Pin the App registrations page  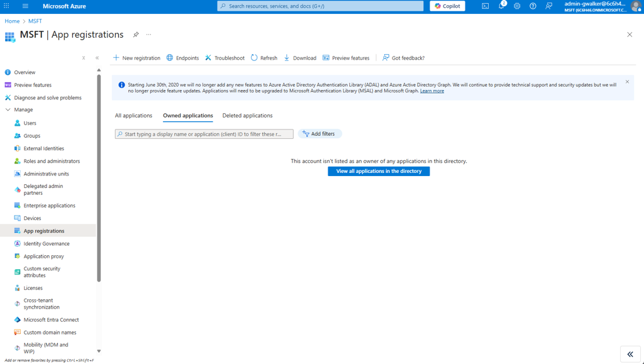(x=136, y=35)
